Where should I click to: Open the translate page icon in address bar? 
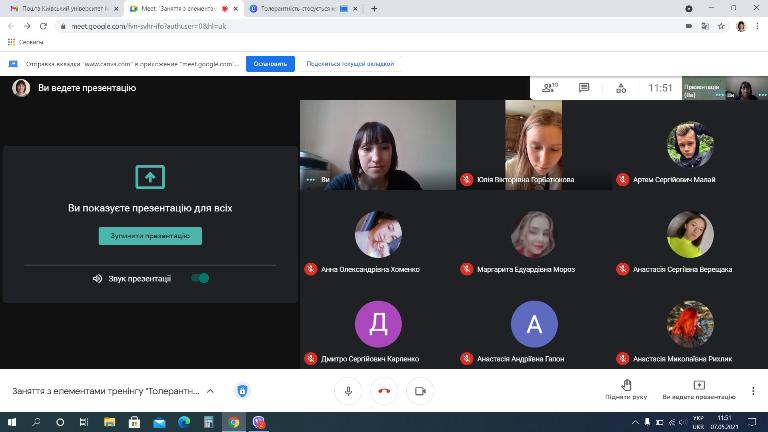coord(705,26)
